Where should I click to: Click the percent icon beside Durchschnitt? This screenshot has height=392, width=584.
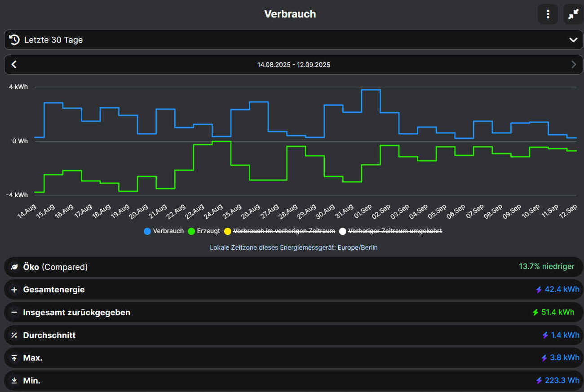[x=14, y=335]
